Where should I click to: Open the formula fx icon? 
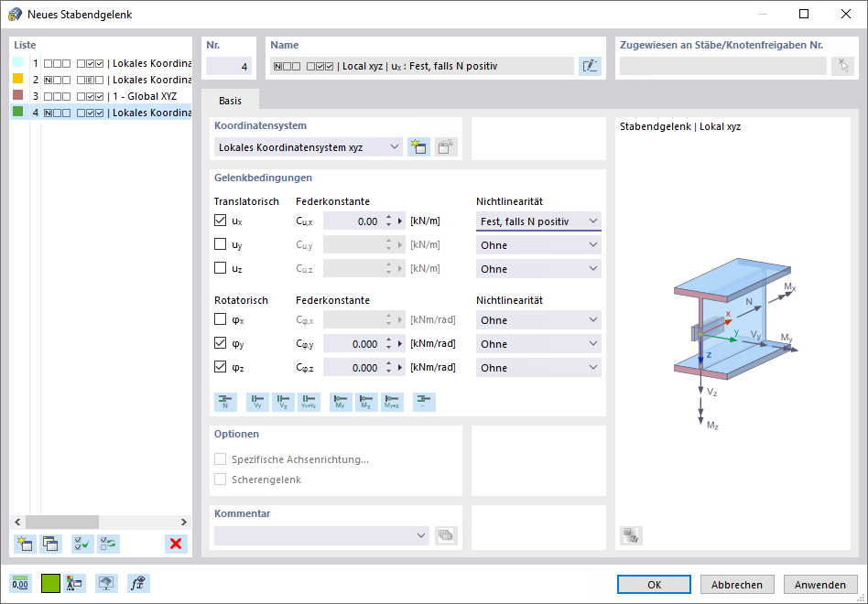click(138, 584)
